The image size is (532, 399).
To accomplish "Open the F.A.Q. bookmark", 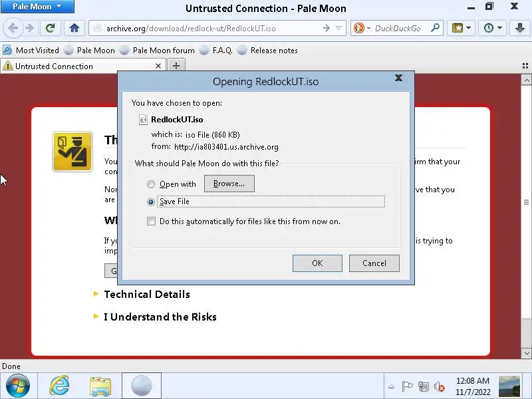I will pos(216,51).
